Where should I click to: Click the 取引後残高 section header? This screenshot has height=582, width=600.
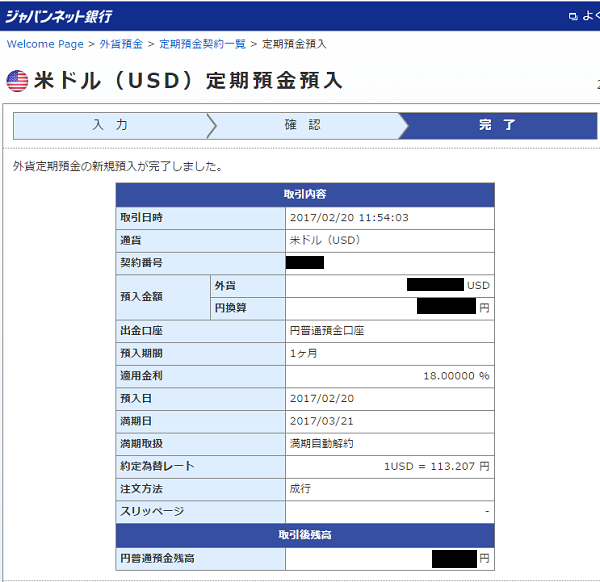(305, 535)
